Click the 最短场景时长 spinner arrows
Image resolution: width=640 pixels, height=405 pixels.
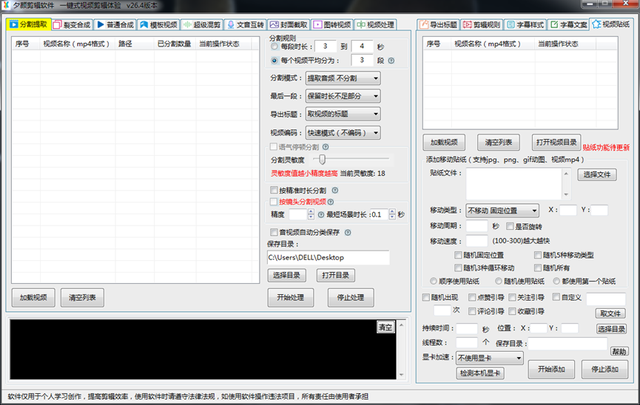pos(392,214)
